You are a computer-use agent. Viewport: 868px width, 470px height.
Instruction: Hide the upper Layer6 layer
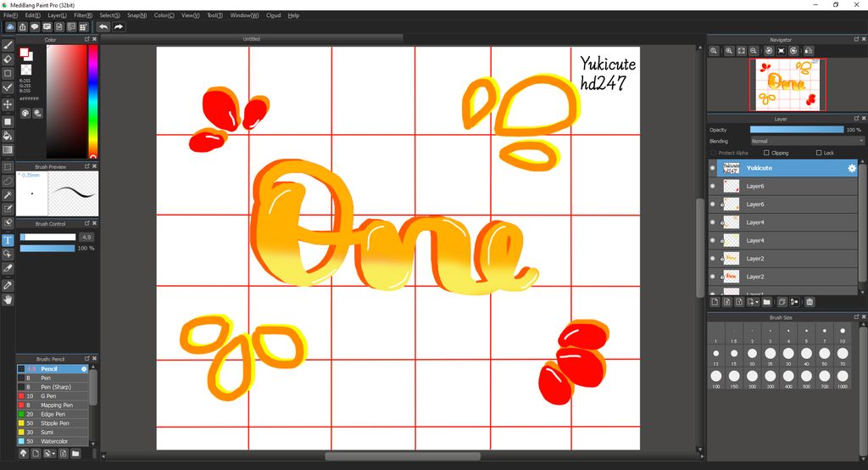pyautogui.click(x=712, y=187)
